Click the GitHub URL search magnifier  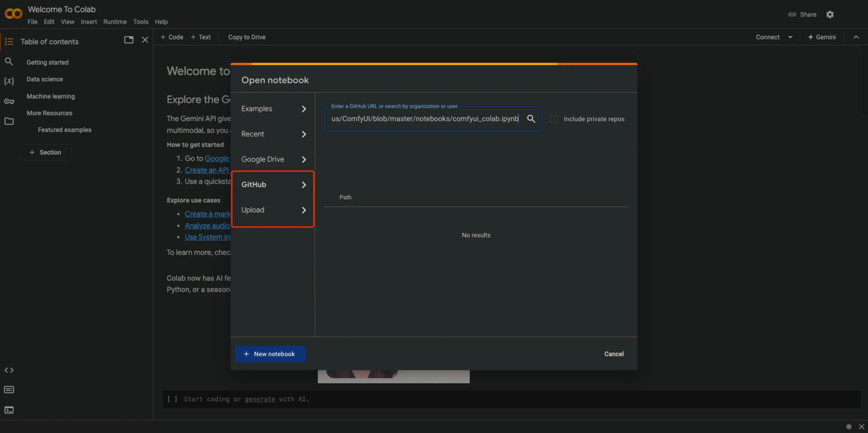(531, 118)
